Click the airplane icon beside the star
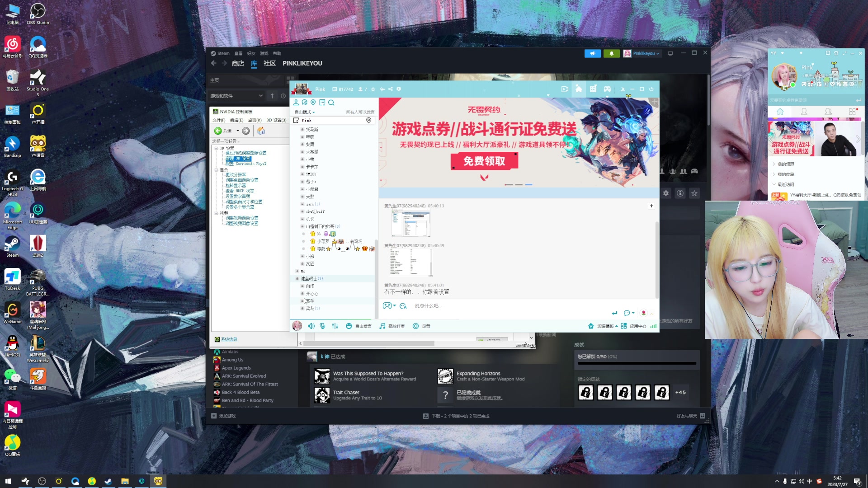This screenshot has width=868, height=488. pyautogui.click(x=382, y=89)
